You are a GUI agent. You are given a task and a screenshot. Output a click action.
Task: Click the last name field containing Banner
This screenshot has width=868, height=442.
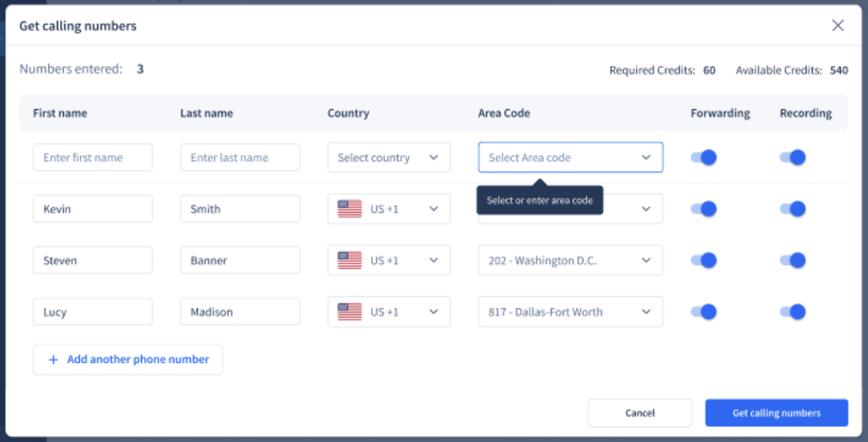[240, 260]
